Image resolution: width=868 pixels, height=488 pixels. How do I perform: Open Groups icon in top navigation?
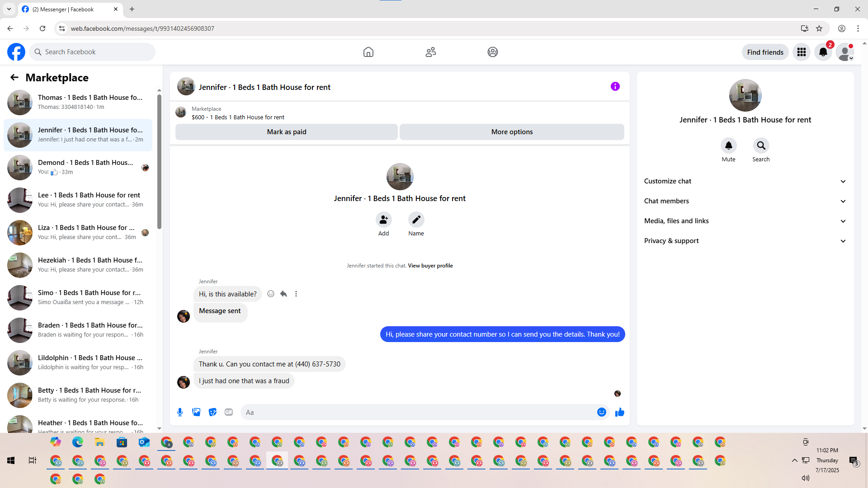point(493,52)
